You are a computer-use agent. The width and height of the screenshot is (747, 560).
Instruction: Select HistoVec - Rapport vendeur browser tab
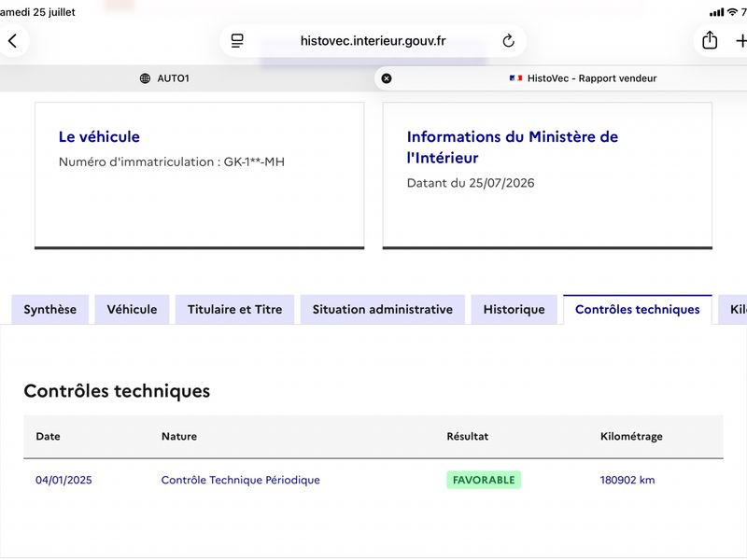[561, 78]
